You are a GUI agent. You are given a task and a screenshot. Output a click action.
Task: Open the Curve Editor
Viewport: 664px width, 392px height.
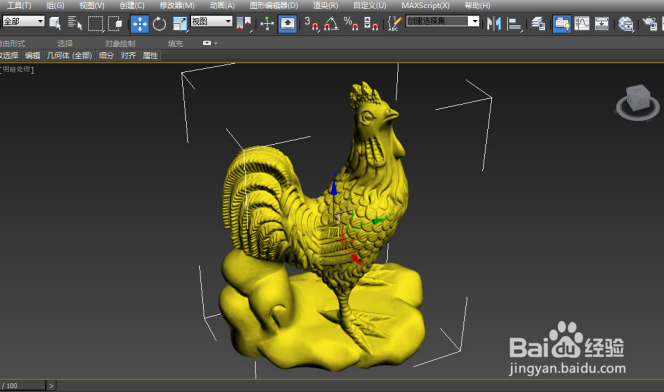pyautogui.click(x=582, y=23)
